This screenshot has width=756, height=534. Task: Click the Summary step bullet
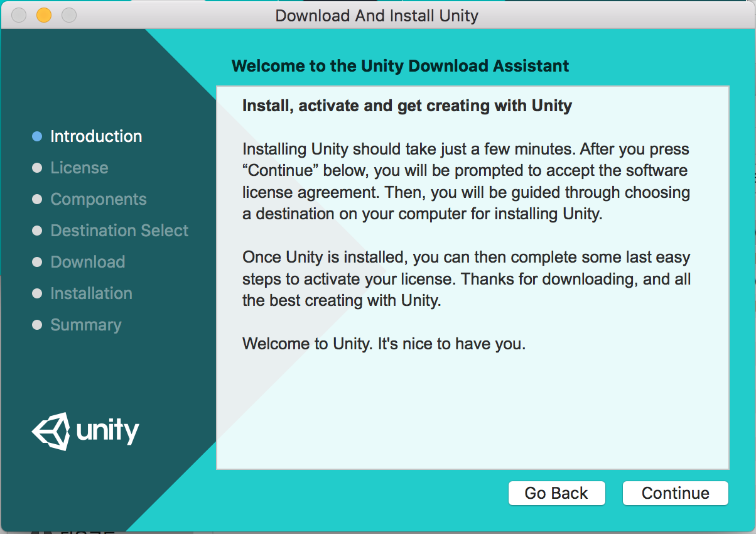pos(36,324)
